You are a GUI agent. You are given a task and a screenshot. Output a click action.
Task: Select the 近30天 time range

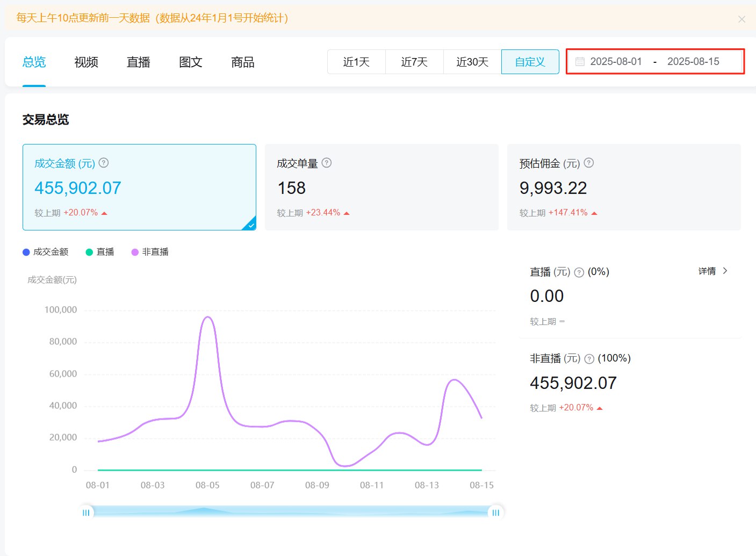tap(472, 62)
